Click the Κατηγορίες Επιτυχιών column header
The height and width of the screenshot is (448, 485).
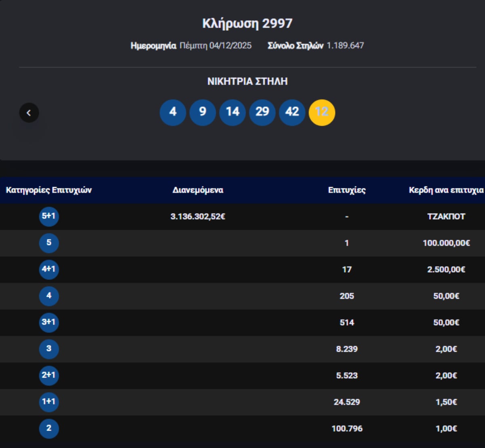tap(49, 190)
